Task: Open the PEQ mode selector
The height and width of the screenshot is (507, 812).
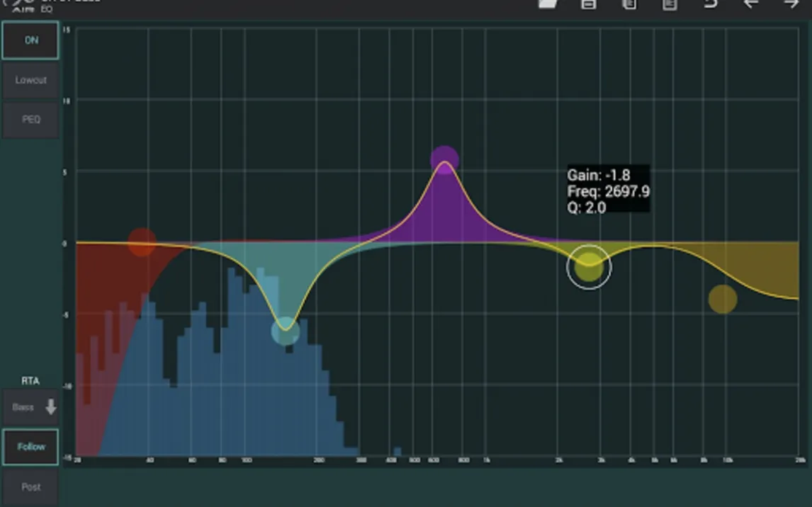Action: pos(30,120)
